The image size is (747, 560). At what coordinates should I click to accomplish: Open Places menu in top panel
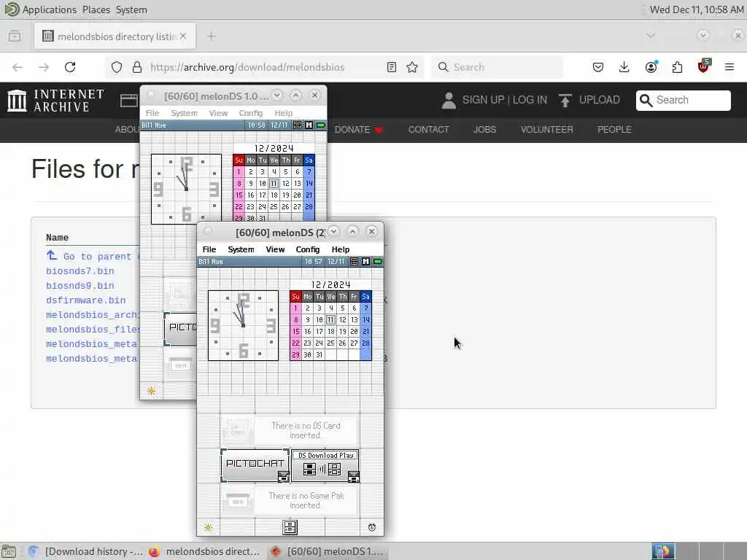pyautogui.click(x=96, y=9)
